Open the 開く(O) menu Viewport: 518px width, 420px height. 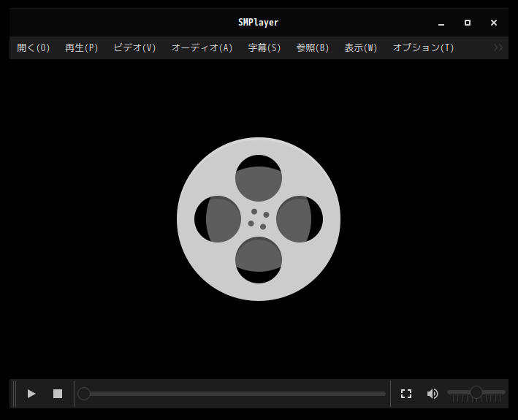(34, 48)
